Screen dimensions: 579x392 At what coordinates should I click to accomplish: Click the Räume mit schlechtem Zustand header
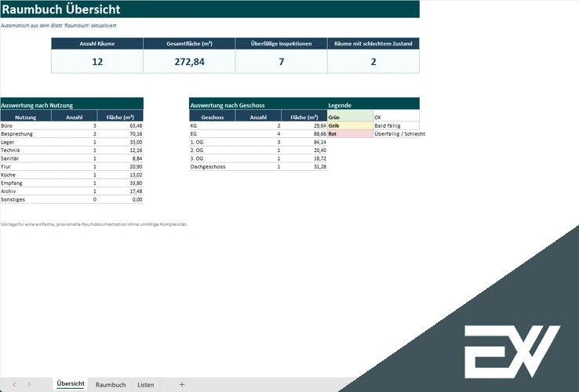coord(373,44)
